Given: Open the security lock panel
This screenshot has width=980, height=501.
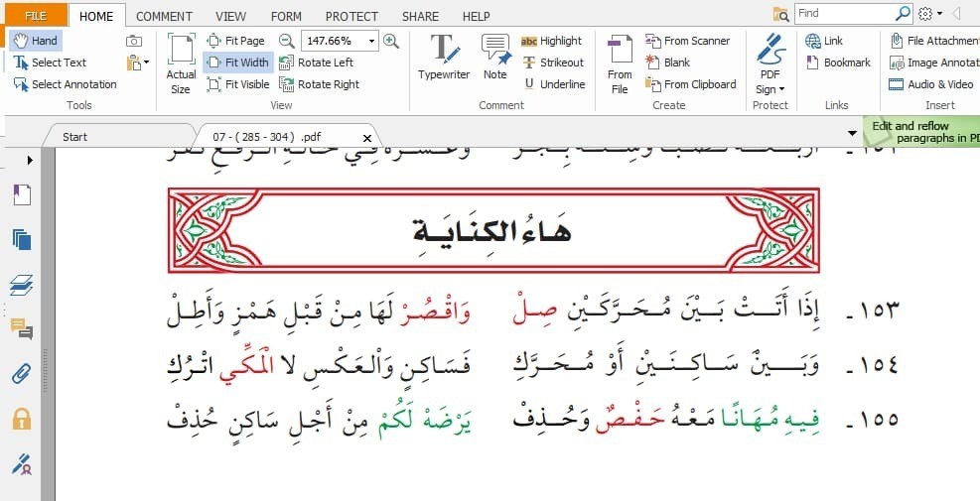Looking at the screenshot, I should (22, 418).
